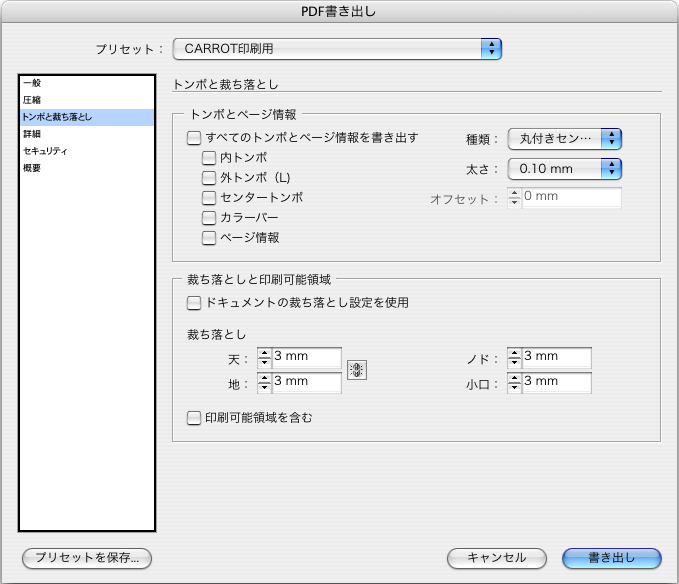Click the プリセットを保存... button
This screenshot has width=679, height=584.
click(x=87, y=558)
